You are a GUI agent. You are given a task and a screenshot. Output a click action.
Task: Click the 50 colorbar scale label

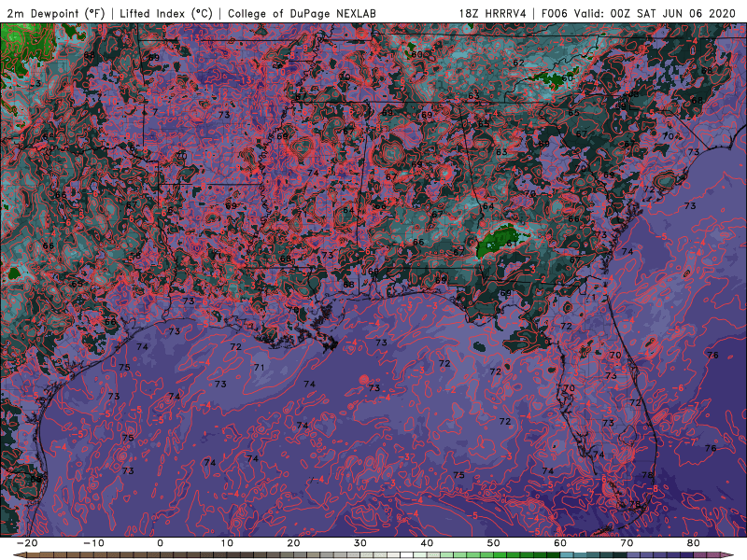494,543
